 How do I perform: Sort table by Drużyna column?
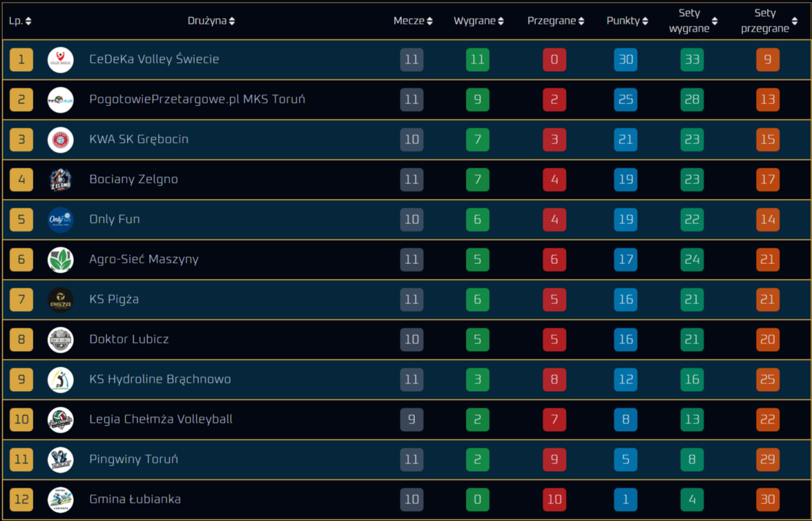pos(211,21)
